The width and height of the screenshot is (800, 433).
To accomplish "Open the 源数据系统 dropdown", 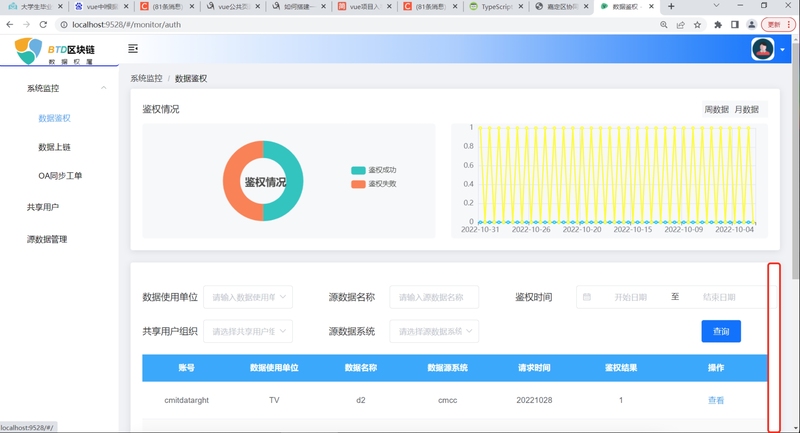I will coord(434,332).
